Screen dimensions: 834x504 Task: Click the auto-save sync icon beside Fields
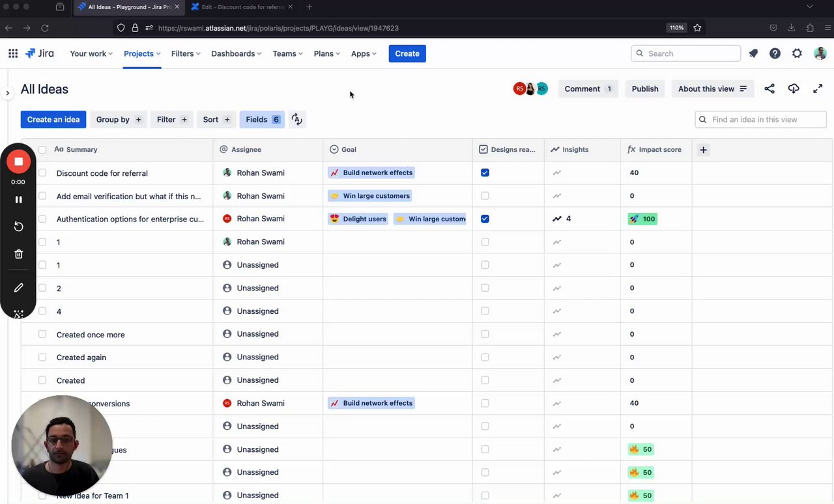[297, 119]
